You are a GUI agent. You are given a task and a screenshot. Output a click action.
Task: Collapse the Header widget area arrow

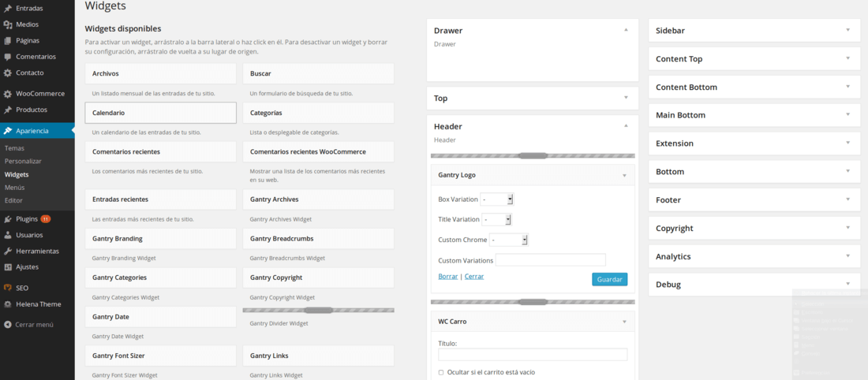pyautogui.click(x=626, y=125)
